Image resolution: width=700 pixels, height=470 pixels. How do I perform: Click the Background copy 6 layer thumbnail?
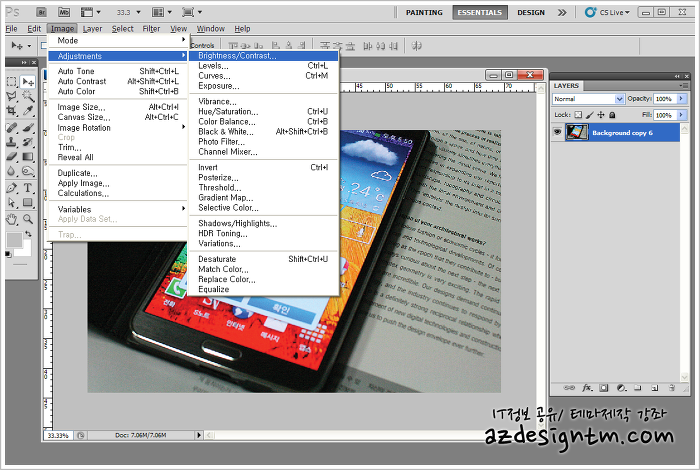coord(577,132)
